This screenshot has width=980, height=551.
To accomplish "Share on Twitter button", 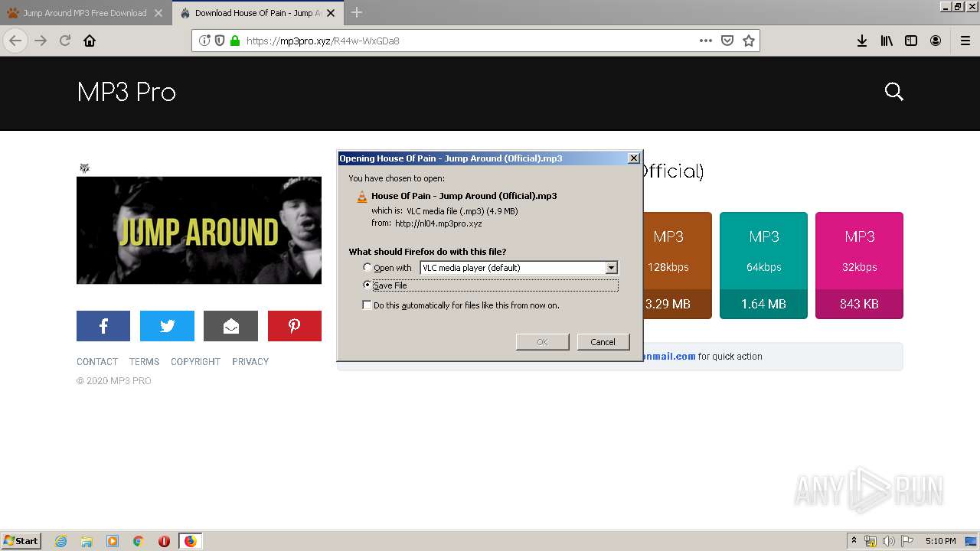I will 167,326.
